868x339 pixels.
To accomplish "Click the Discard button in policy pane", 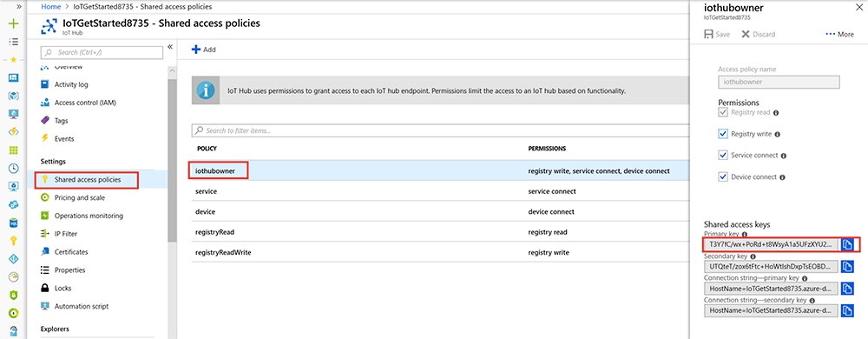I will (759, 35).
